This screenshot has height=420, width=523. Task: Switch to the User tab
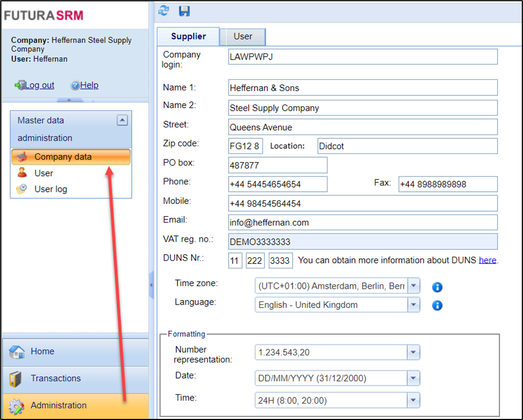pyautogui.click(x=242, y=36)
